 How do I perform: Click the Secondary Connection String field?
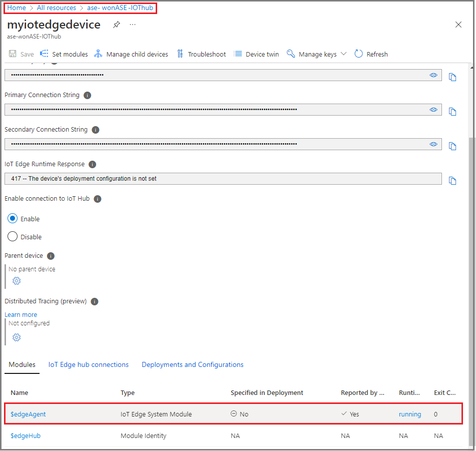click(215, 144)
